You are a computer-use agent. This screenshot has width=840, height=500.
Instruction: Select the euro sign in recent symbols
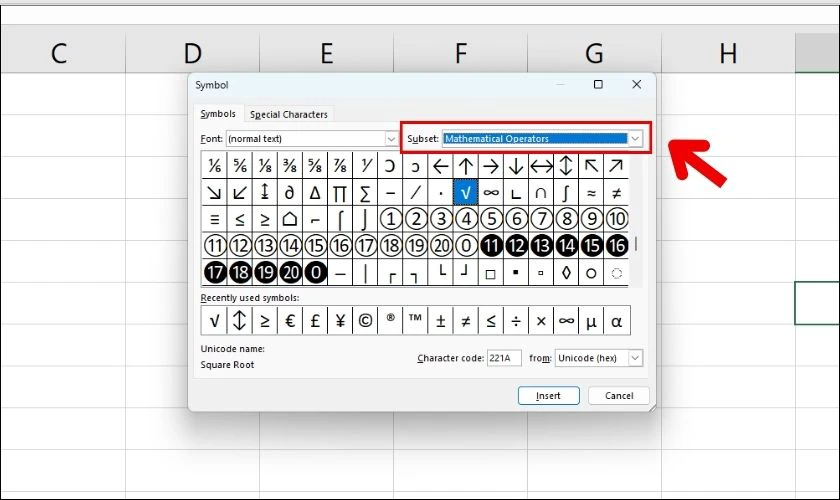tap(289, 320)
